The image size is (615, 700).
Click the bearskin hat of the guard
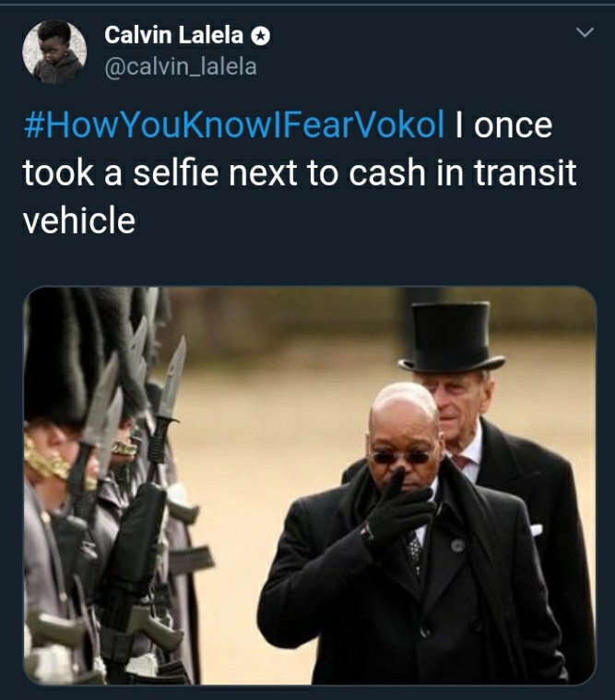click(53, 357)
